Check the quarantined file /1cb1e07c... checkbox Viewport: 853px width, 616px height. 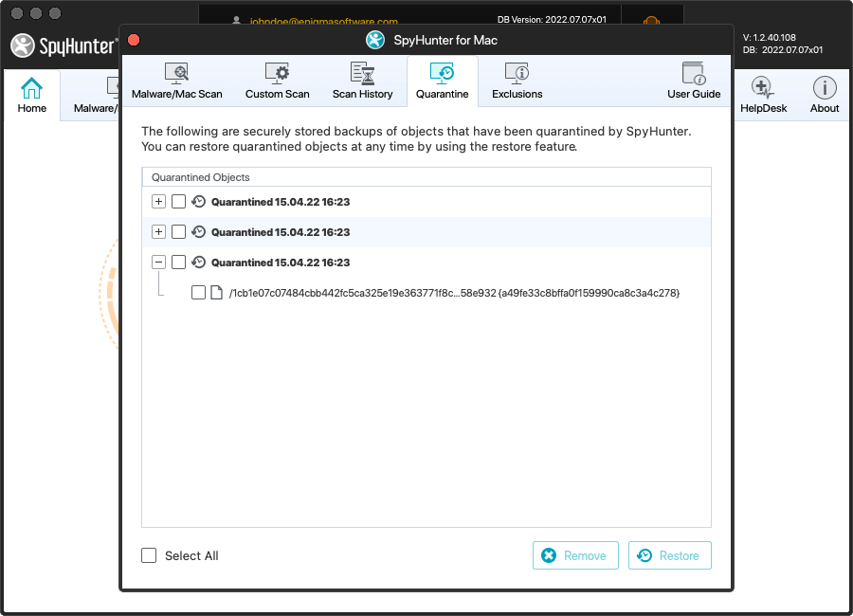(198, 293)
